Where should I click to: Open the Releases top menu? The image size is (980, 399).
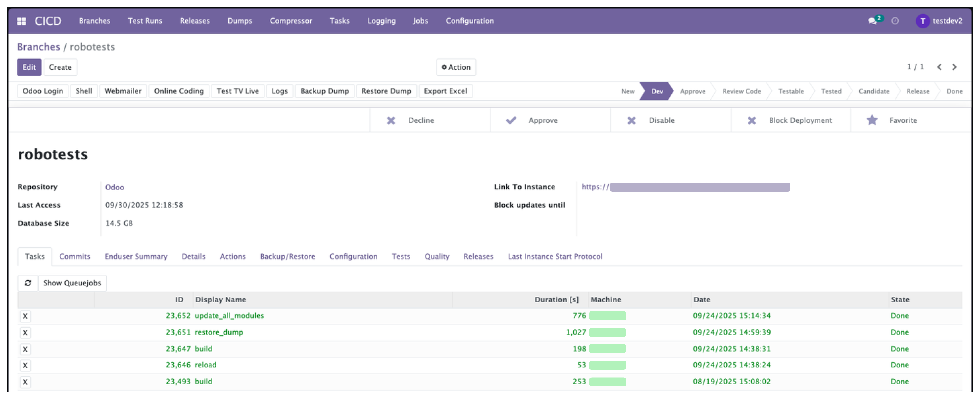(195, 21)
